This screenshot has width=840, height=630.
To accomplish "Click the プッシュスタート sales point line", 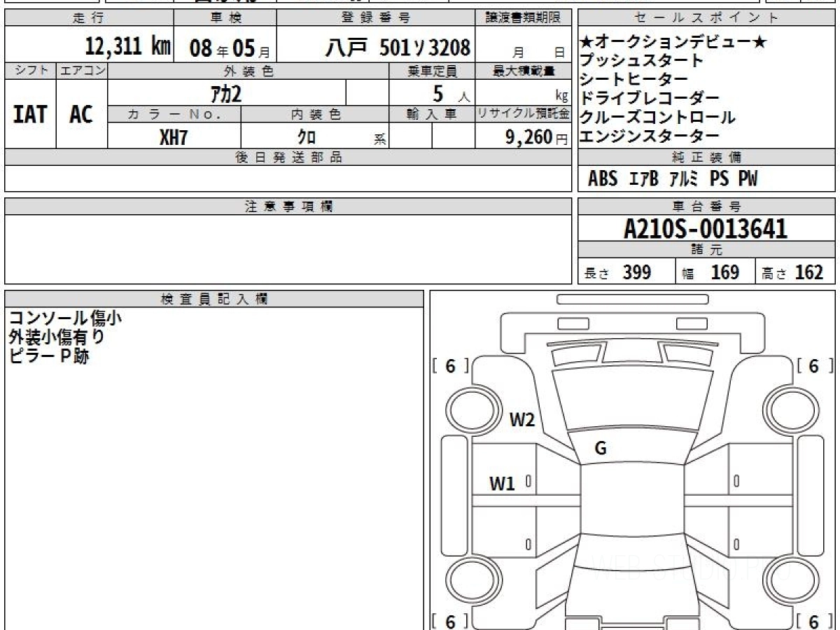I will click(641, 61).
